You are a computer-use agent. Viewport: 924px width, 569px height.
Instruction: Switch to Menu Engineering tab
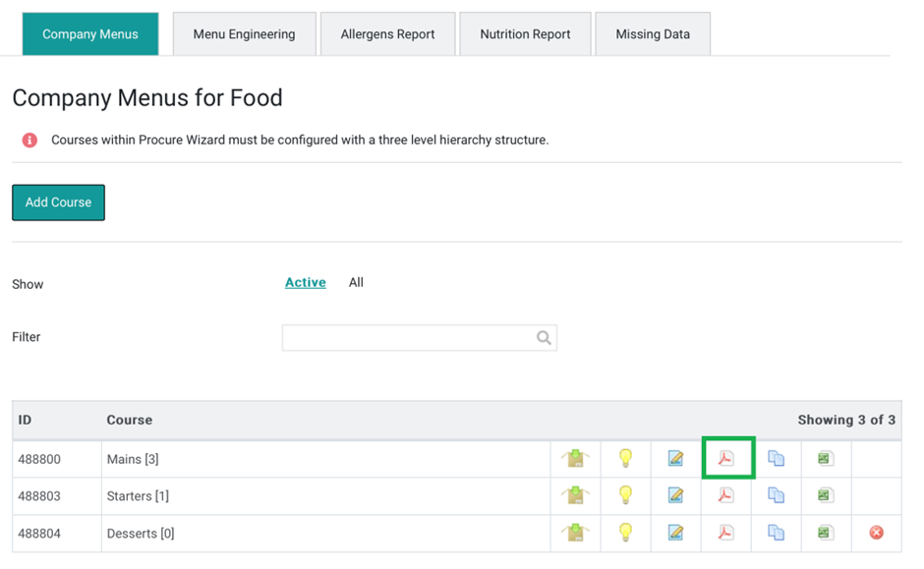tap(244, 32)
